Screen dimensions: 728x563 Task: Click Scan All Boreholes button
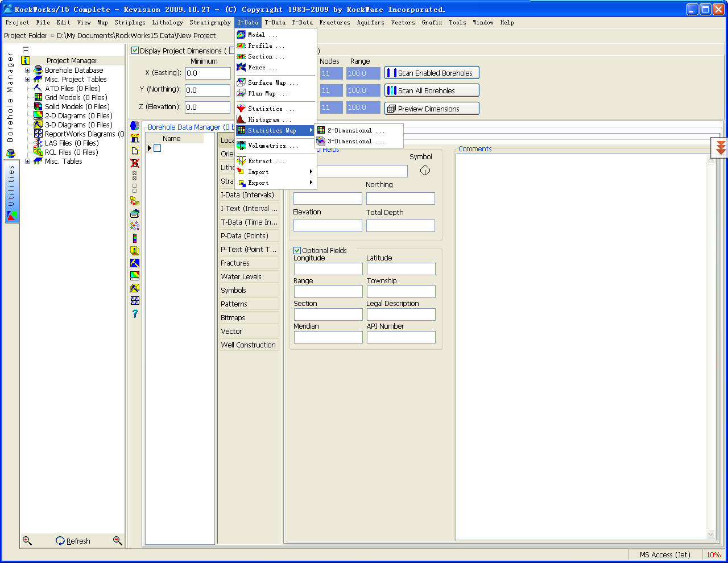(x=432, y=90)
